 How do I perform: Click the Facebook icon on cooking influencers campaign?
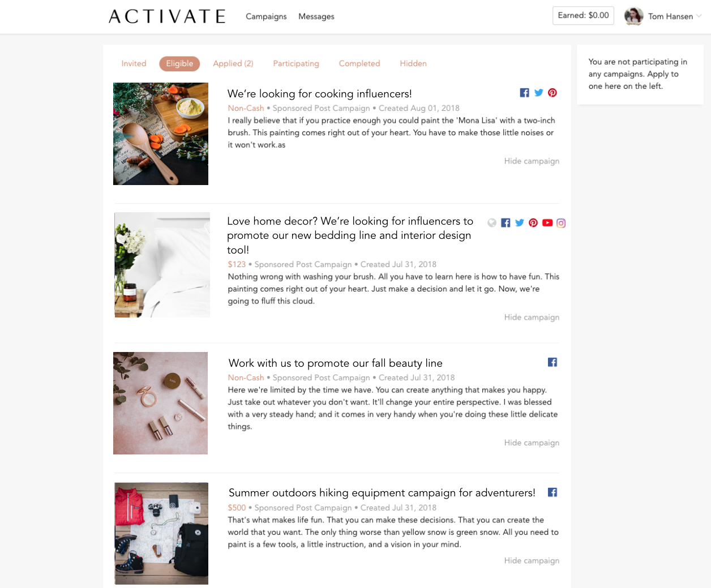click(525, 93)
